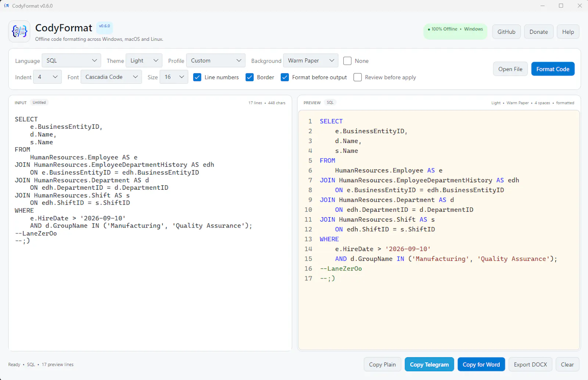Expand the Profile Custom dropdown
This screenshot has width=588, height=380.
pyautogui.click(x=216, y=61)
